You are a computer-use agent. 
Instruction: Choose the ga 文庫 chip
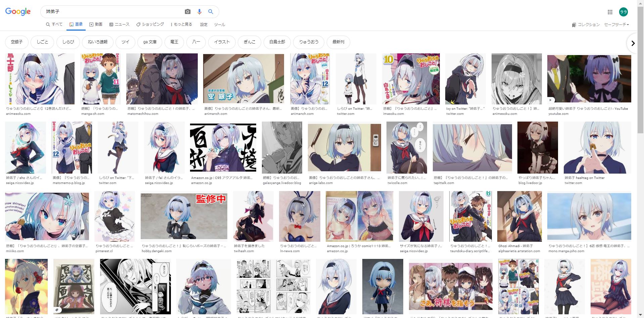[x=150, y=42]
